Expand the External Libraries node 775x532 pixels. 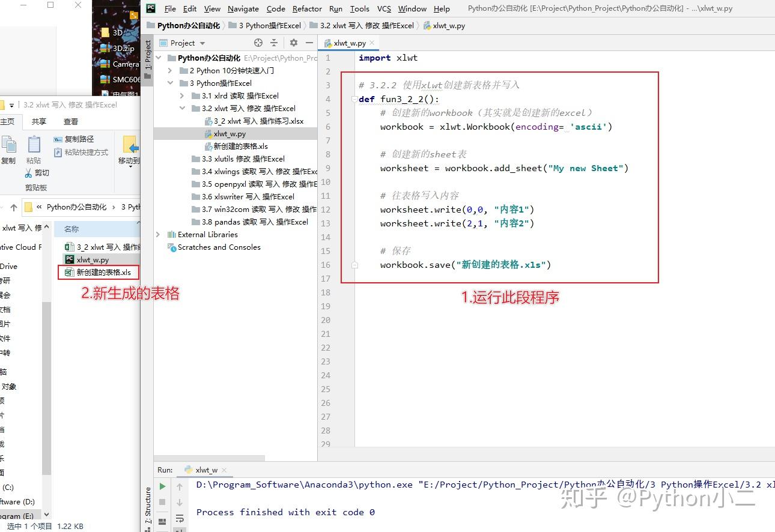coord(157,234)
